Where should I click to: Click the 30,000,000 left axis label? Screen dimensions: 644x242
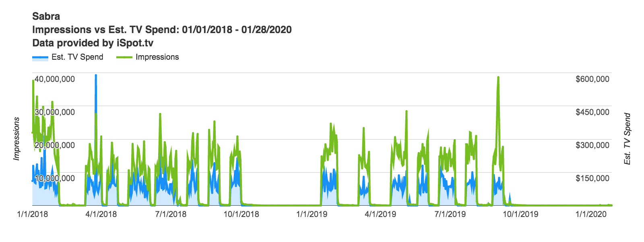[55, 112]
